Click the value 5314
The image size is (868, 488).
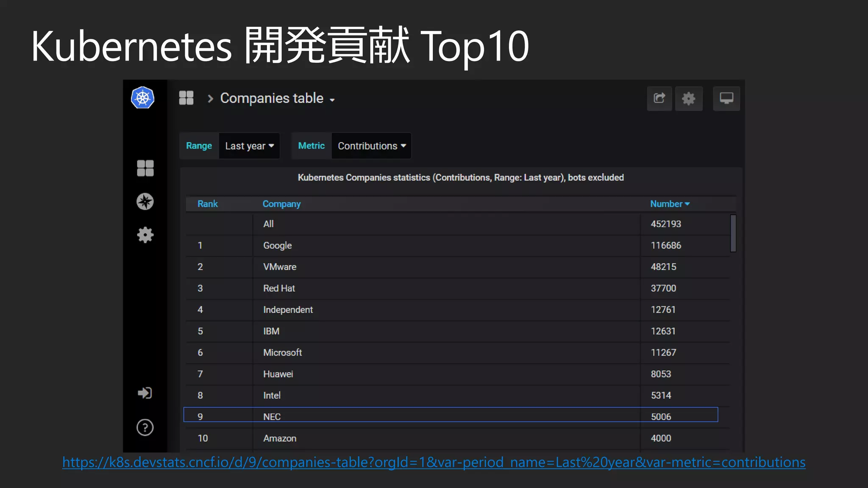point(661,395)
